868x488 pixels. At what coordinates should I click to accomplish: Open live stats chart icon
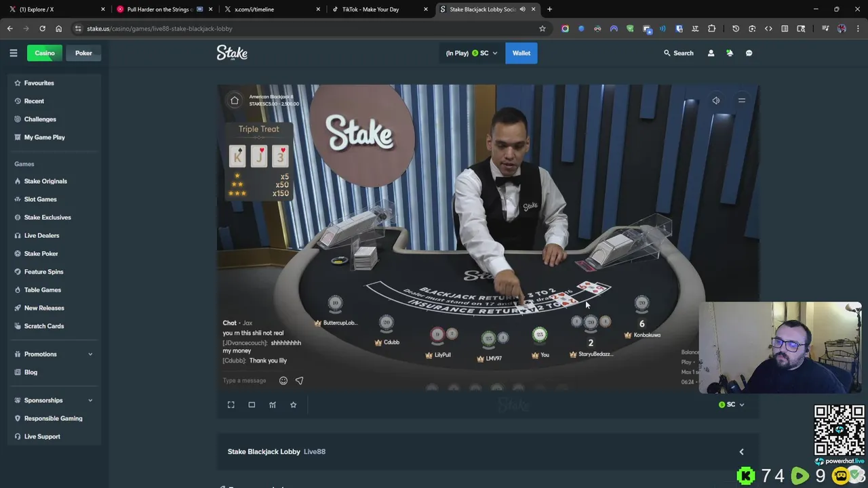click(x=273, y=405)
